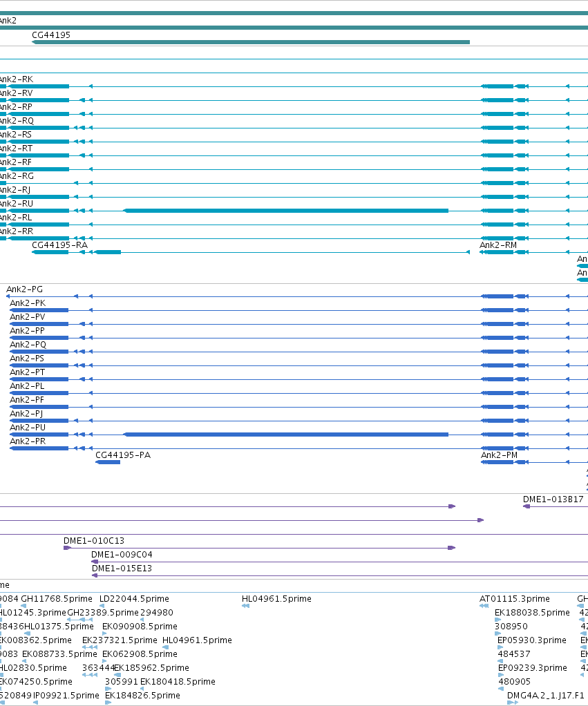Open the Ank2-PV protein label
Viewport: 588px width, 706px height.
point(28,317)
